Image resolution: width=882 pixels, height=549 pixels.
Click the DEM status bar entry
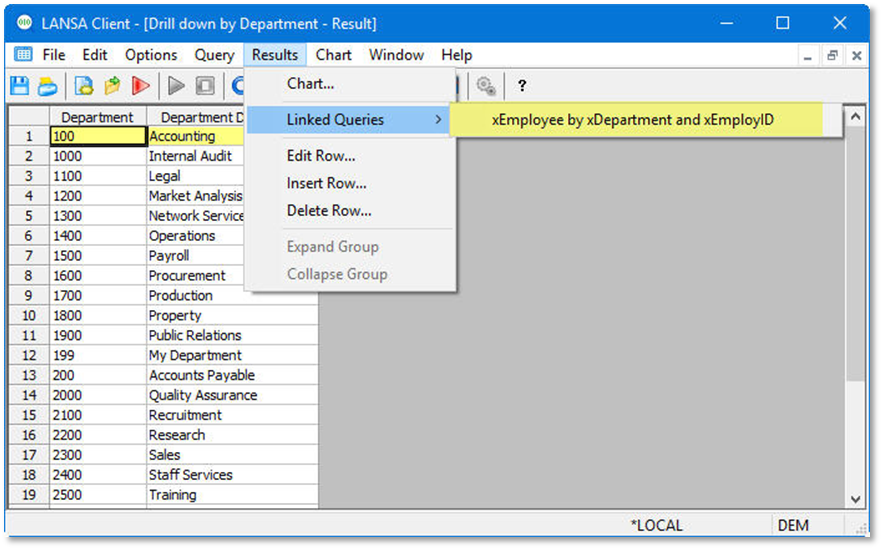[793, 525]
